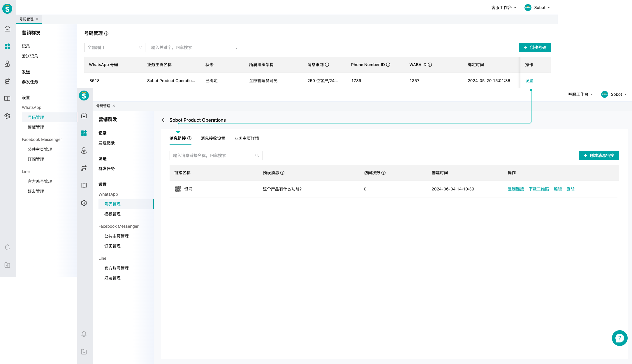The width and height of the screenshot is (632, 364).
Task: Open the download inbox icon in the front window sidebar
Action: (x=84, y=352)
